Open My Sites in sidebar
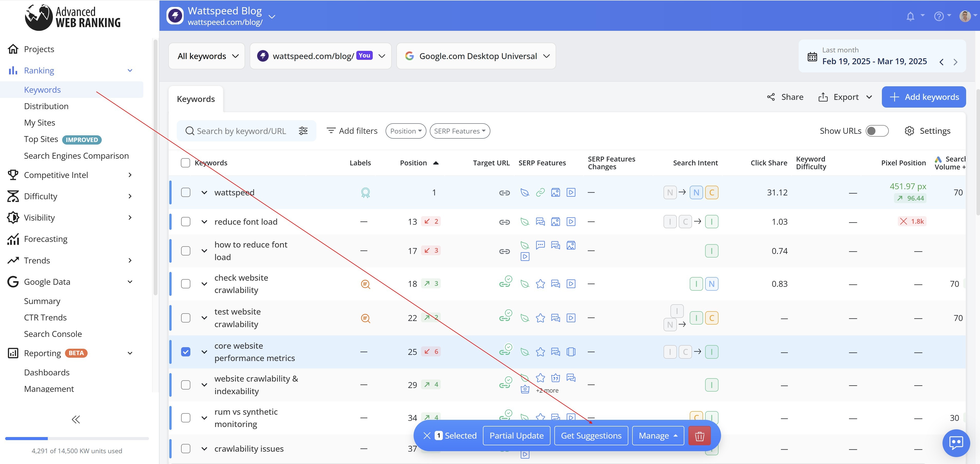The image size is (980, 464). click(x=40, y=122)
